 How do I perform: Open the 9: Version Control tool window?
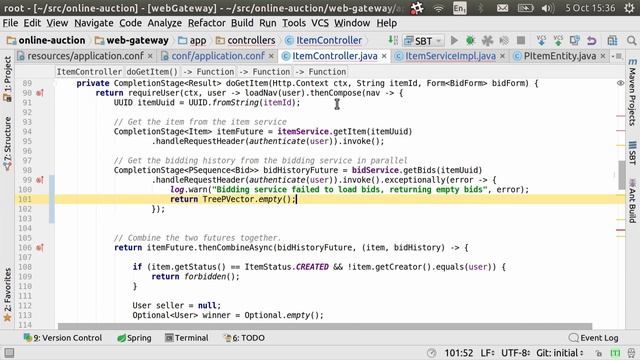point(62,338)
